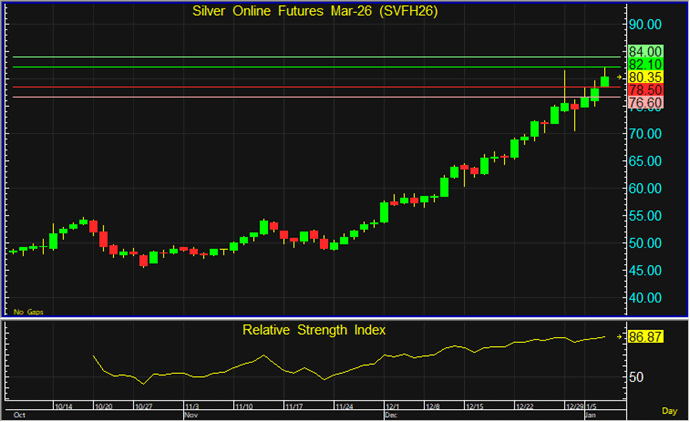Click the yellow RSI value 86.87 label

point(647,338)
